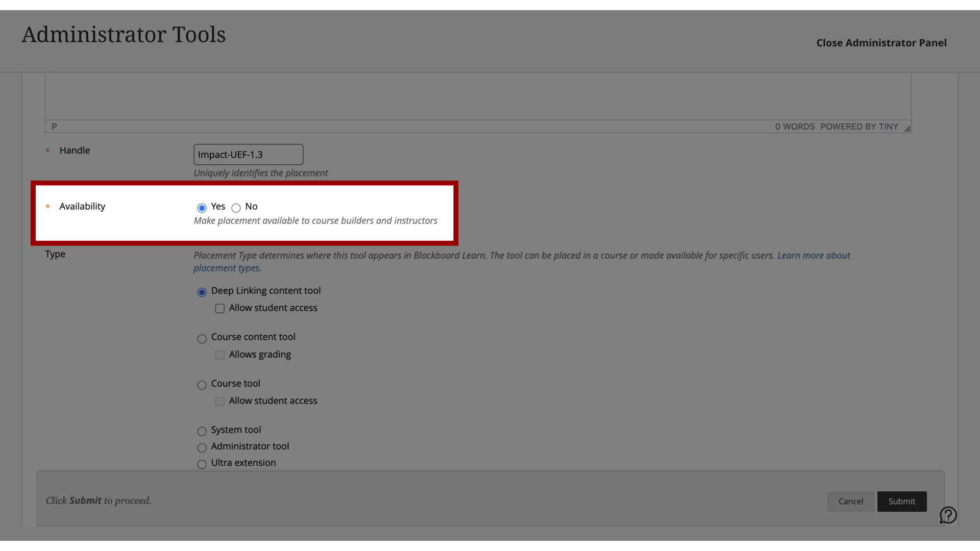Image resolution: width=980 pixels, height=551 pixels.
Task: Click inside the rich text editor area
Action: (x=478, y=96)
